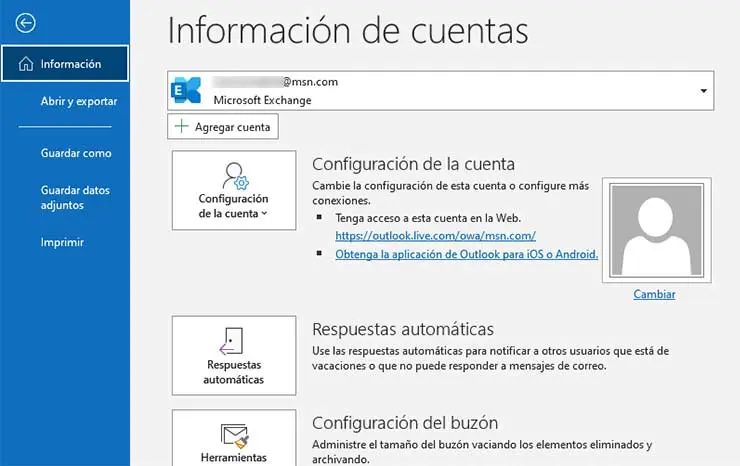Viewport: 740px width, 466px height.
Task: Click the Información de cuentas title
Action: tap(348, 30)
